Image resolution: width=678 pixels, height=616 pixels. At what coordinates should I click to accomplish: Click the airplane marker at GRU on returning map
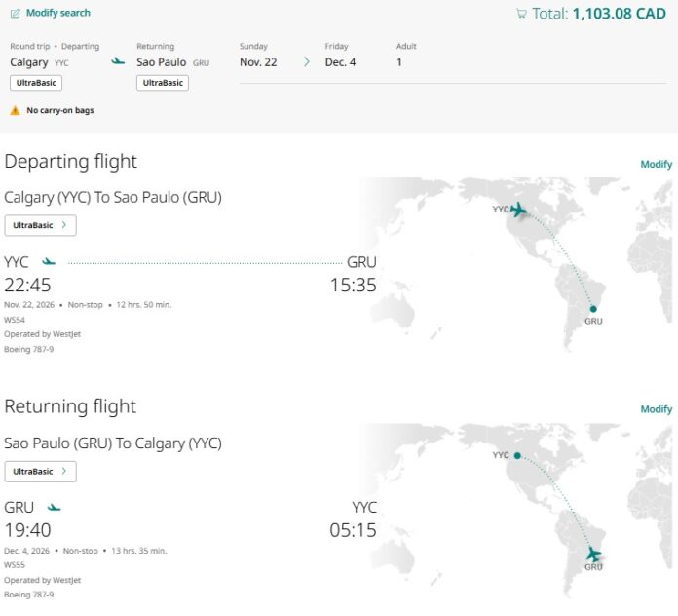(x=592, y=554)
